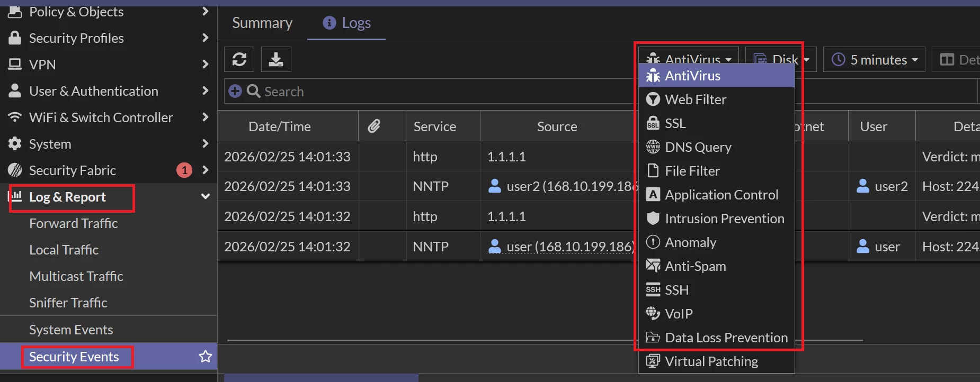Viewport: 980px width, 382px height.
Task: Switch to the Summary tab
Action: [262, 23]
